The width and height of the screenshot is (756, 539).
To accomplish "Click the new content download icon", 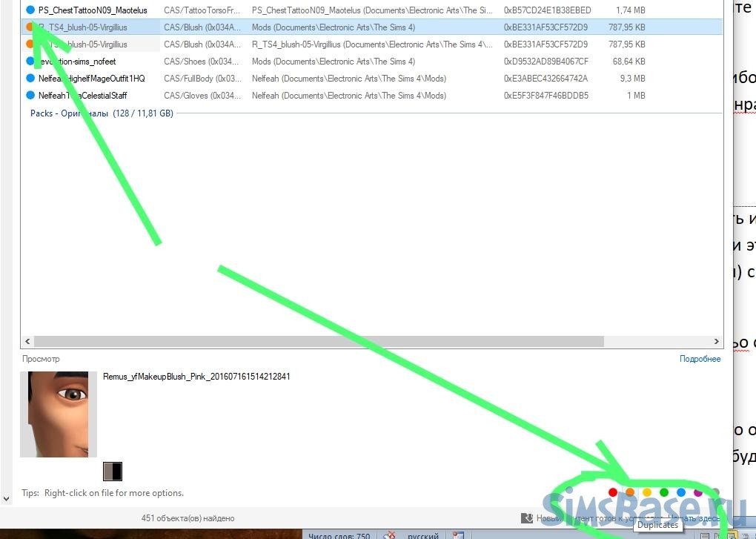I will 527,518.
